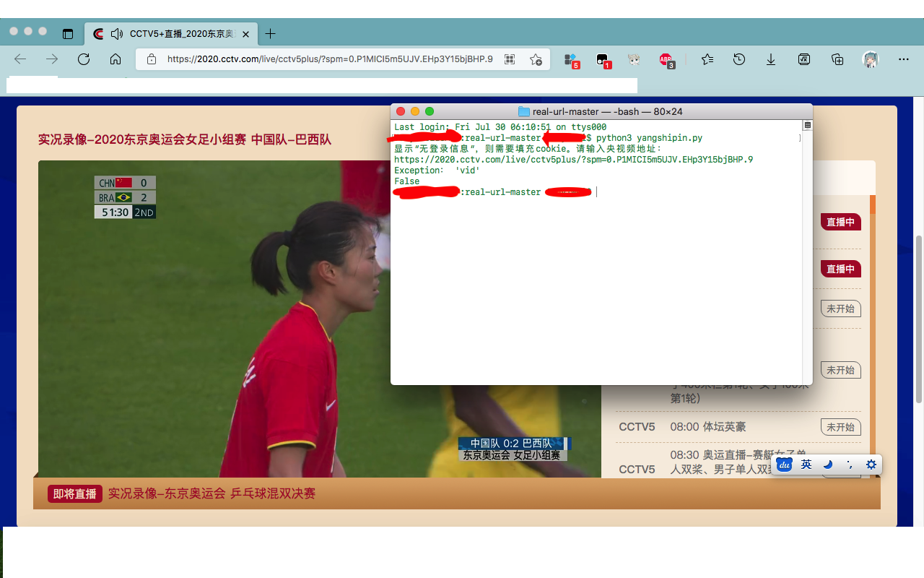Open Baidu IME settings gear
The width and height of the screenshot is (924, 578).
[x=871, y=465]
